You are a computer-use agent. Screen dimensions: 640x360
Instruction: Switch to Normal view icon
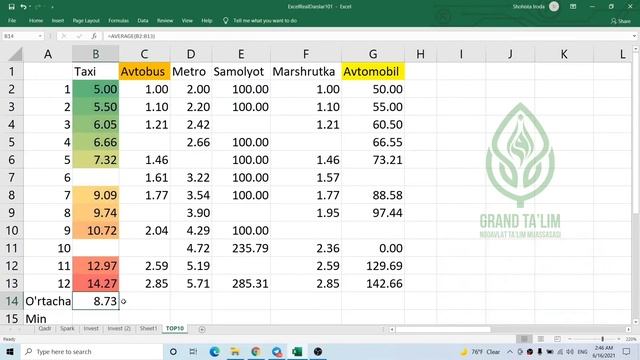tap(524, 339)
